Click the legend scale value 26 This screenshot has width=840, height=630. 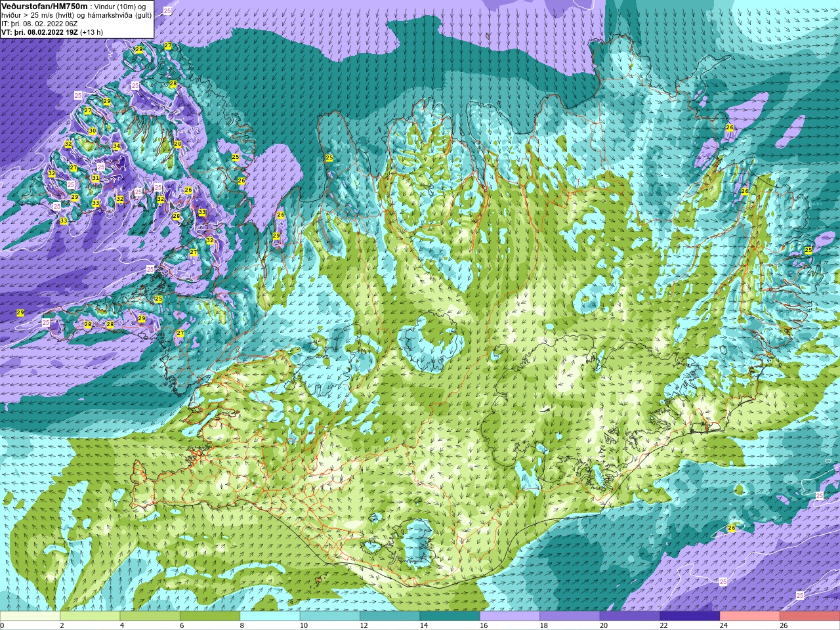pos(784,626)
